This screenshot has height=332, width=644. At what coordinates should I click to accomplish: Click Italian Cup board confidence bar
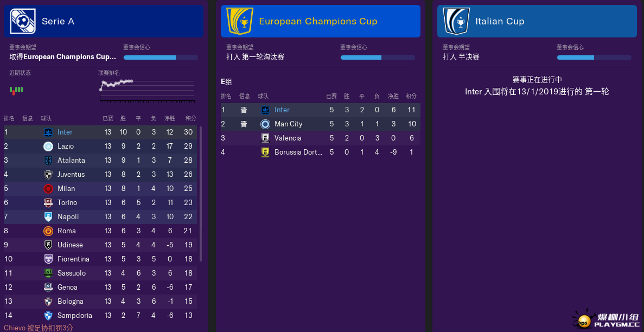coord(594,58)
